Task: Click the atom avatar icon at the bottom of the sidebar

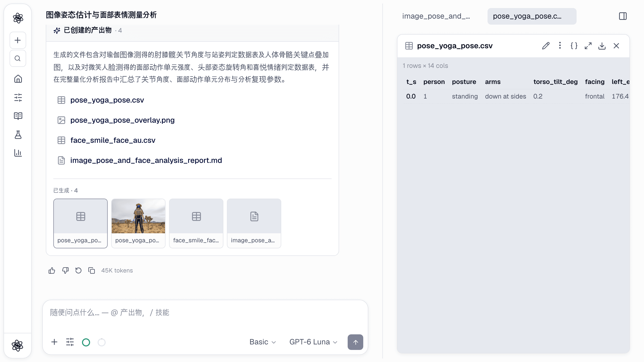Action: coord(18,346)
